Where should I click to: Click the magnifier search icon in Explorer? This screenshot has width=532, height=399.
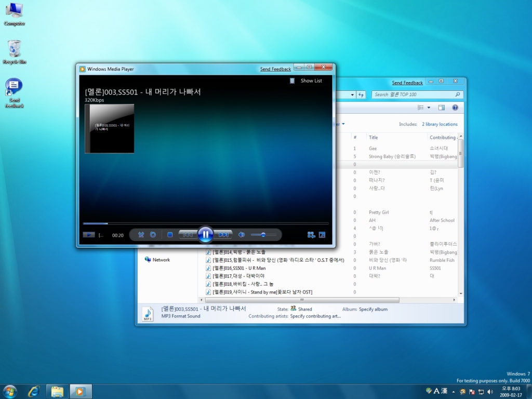click(x=458, y=95)
